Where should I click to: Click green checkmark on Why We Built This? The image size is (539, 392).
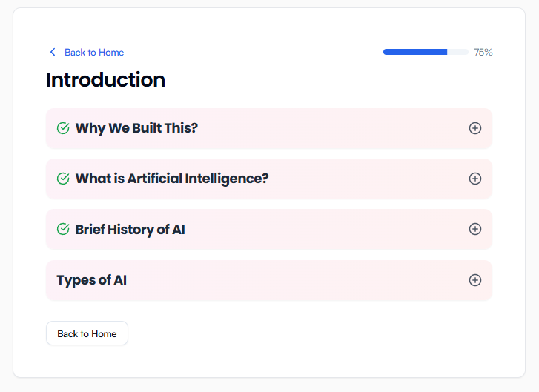63,128
